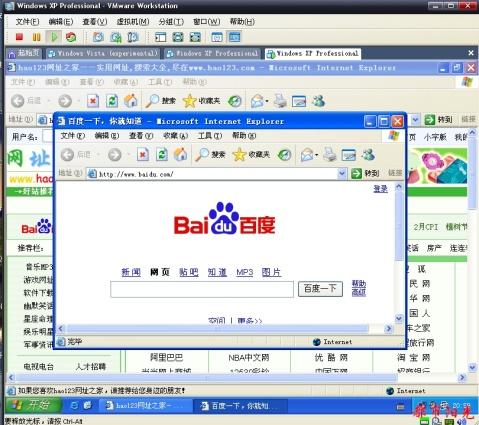Click the VMware orange suspend pause icon
Image resolution: width=479 pixels, height=425 pixels.
tap(37, 37)
